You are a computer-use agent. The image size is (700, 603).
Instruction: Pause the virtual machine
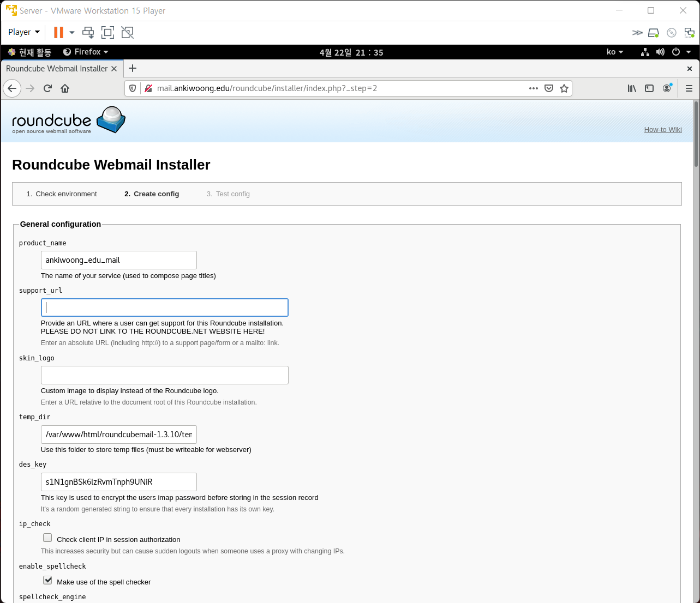click(58, 33)
